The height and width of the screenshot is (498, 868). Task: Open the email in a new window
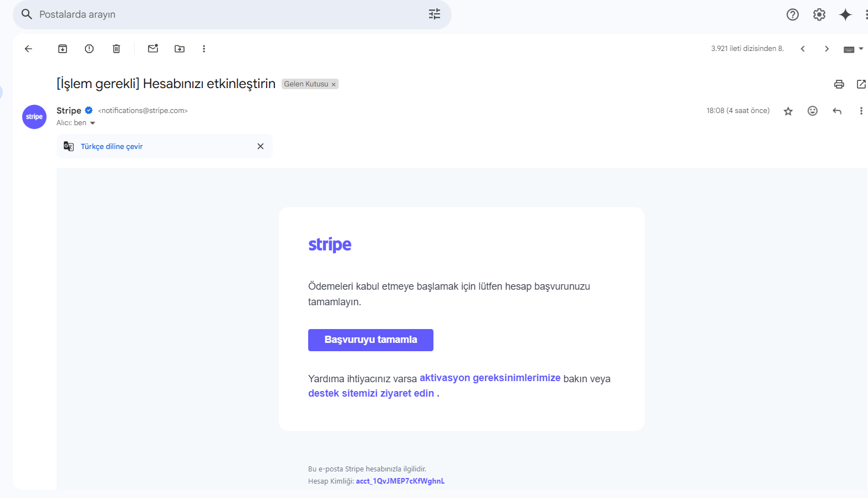tap(861, 84)
